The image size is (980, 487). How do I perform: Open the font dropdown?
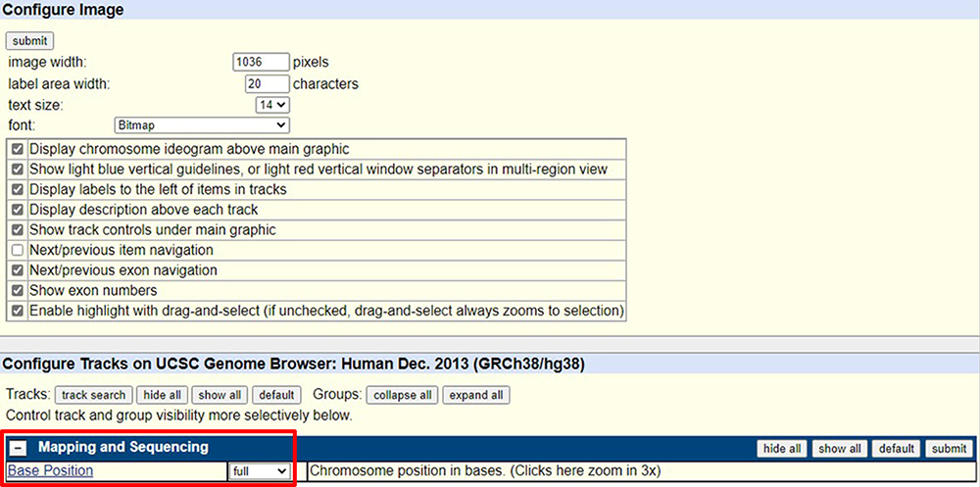click(202, 125)
